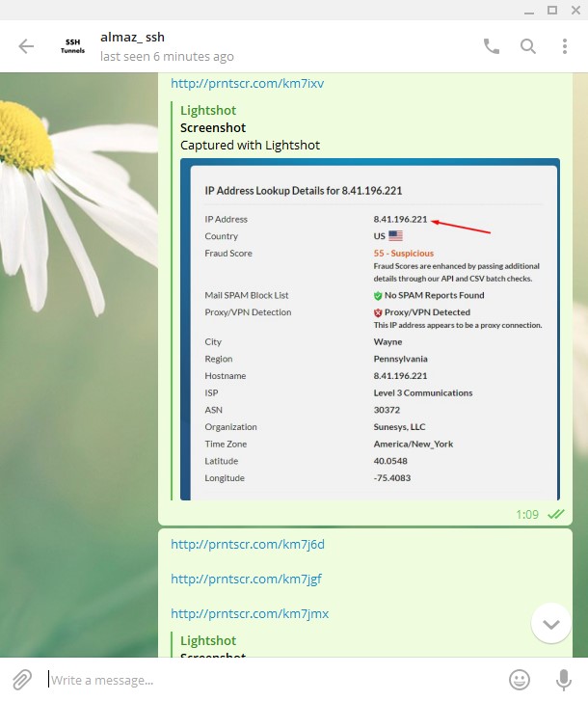
Task: Open link prntscr.com/km7jgf
Action: click(x=246, y=579)
